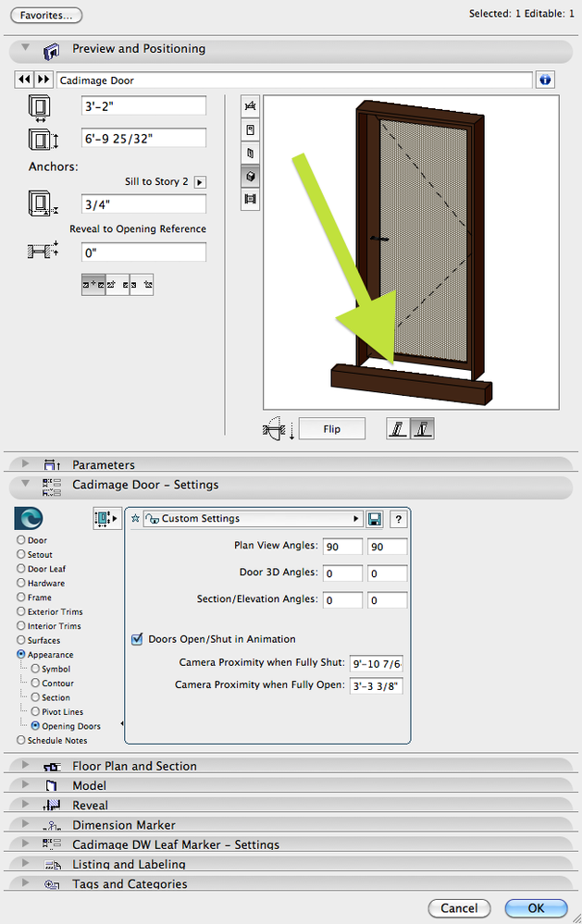Click the door width field showing 3'-2"
The image size is (582, 924).
[x=143, y=106]
